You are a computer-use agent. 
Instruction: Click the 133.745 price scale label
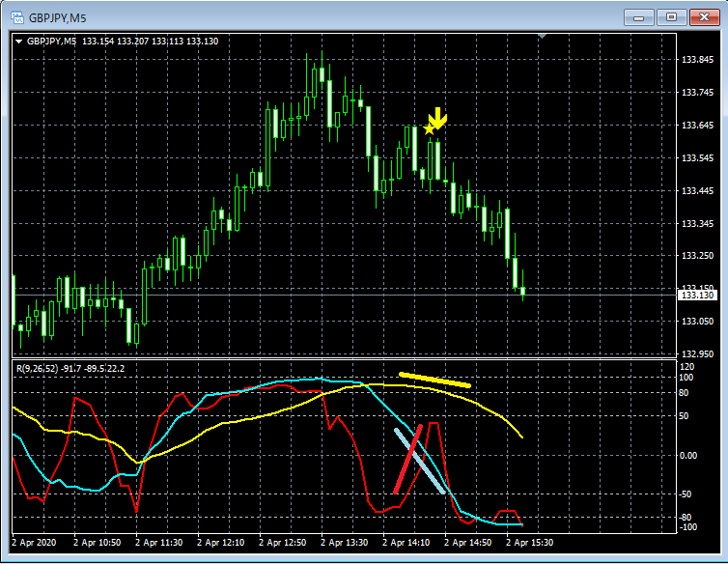click(x=697, y=93)
